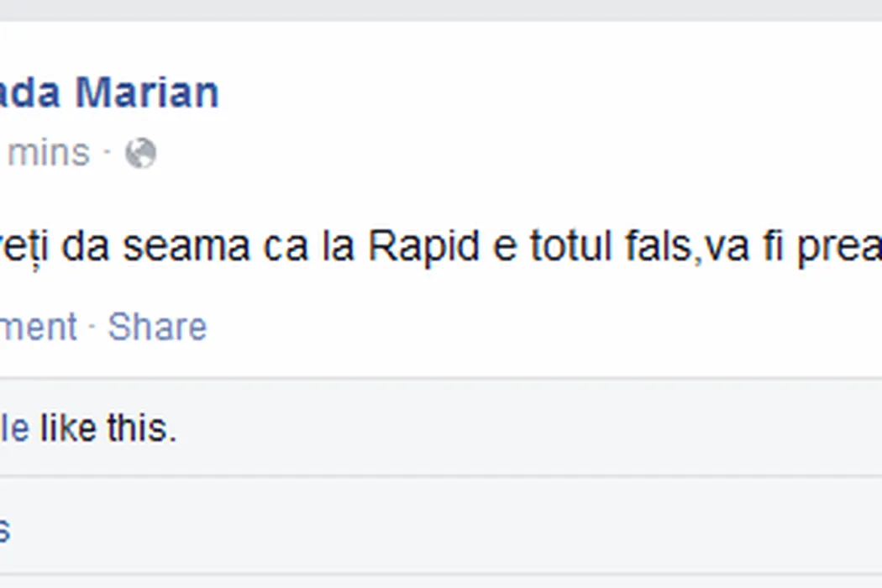Click the partial link ending in s
The height and width of the screenshot is (588, 882).
coord(4,529)
